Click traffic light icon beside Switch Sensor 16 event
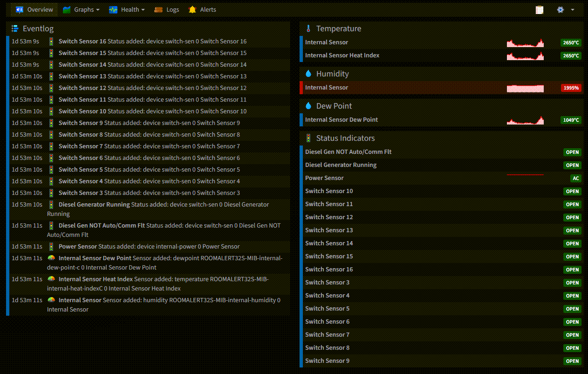 pyautogui.click(x=51, y=42)
